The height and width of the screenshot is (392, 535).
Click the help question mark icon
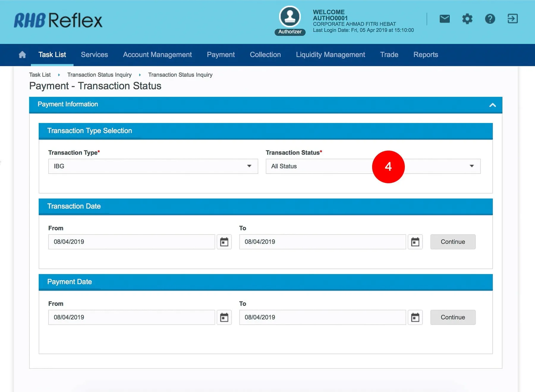tap(490, 19)
